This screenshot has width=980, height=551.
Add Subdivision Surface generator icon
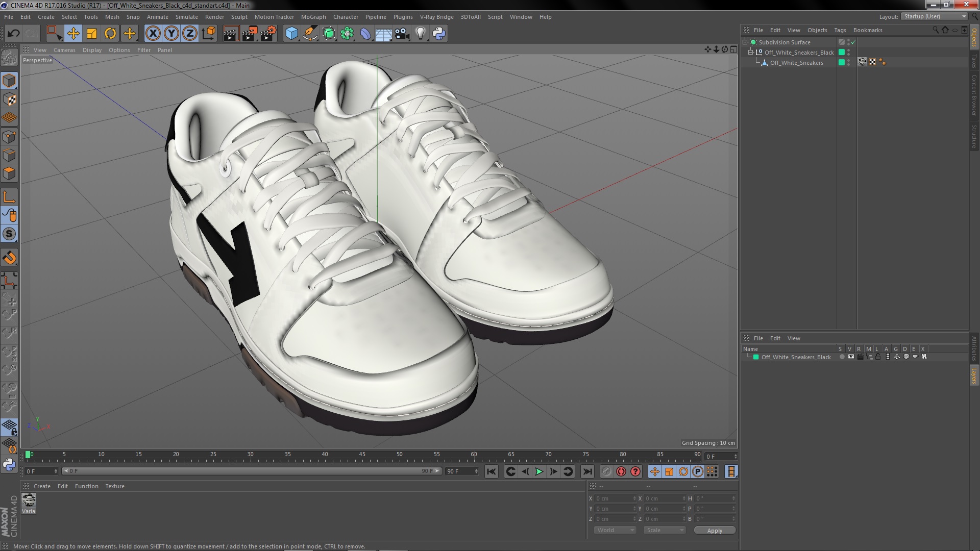click(329, 34)
